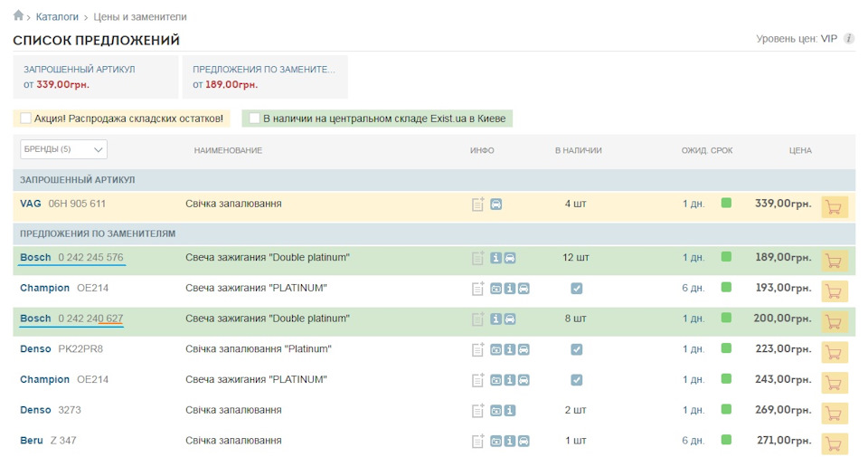Viewport: 868px width, 457px height.
Task: Open photo icon for Denso 3273
Action: [496, 411]
